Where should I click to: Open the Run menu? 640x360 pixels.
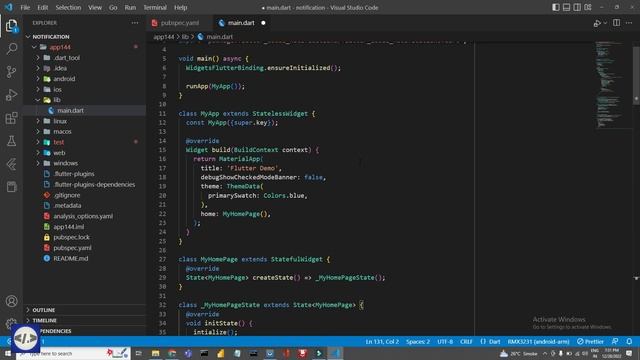click(x=130, y=7)
